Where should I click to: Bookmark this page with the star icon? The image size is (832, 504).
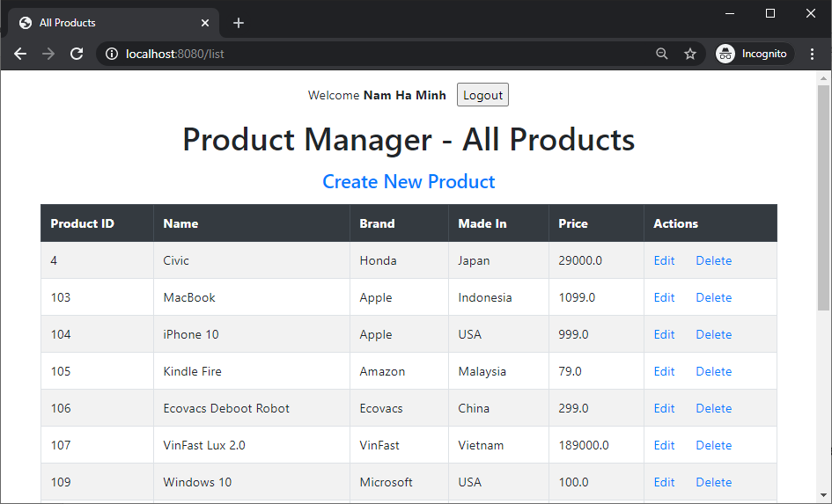(689, 54)
